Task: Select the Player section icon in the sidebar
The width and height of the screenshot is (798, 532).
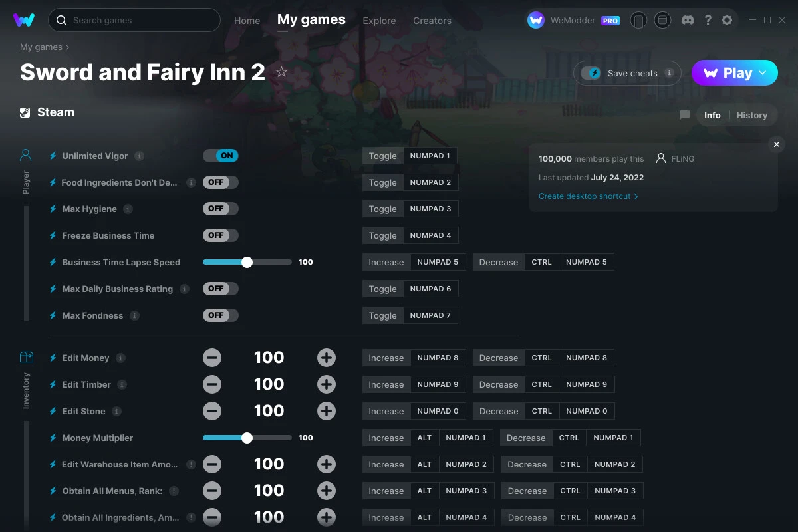Action: click(x=25, y=154)
